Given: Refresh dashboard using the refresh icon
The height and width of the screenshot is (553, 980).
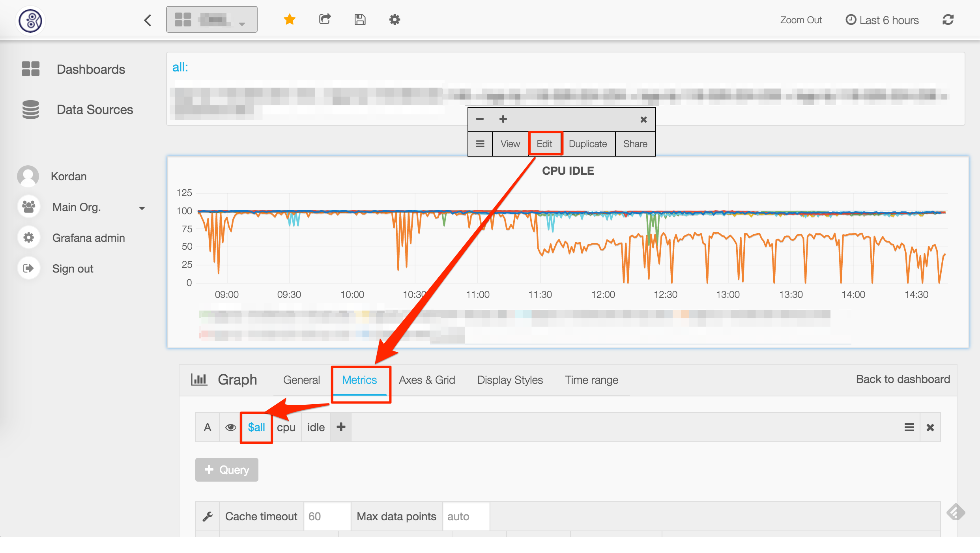Looking at the screenshot, I should [948, 20].
